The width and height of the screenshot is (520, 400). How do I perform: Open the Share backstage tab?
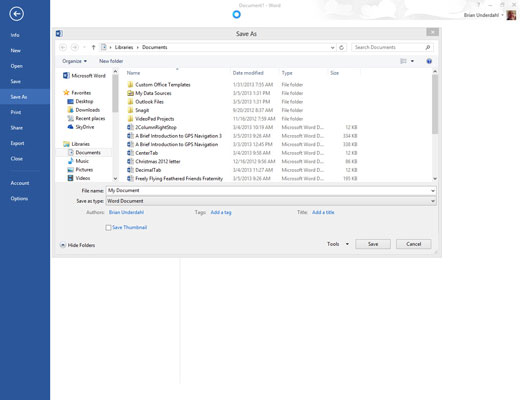pos(16,128)
